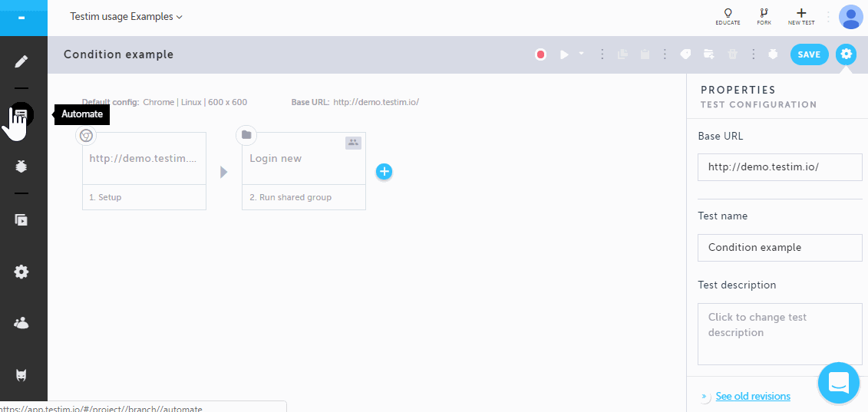Click the trash delete icon

click(x=732, y=54)
